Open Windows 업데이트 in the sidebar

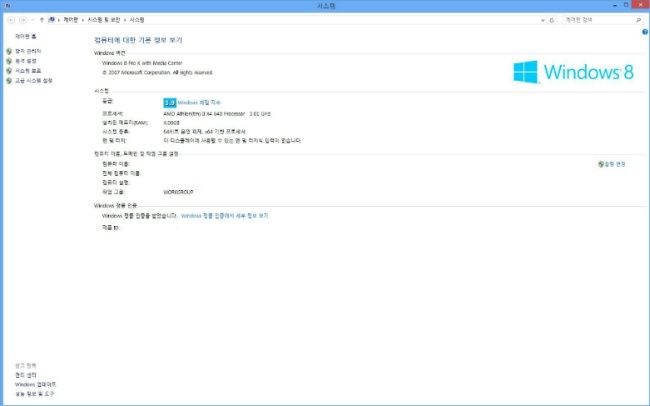pos(35,384)
